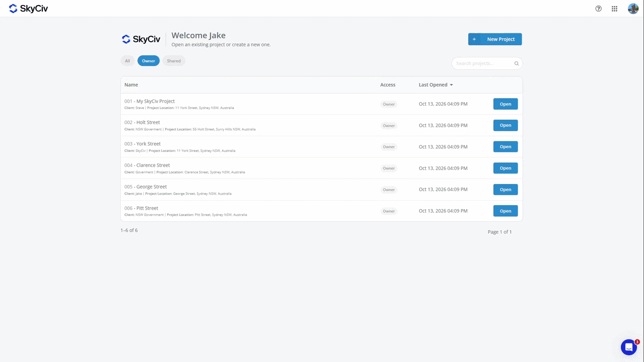Select the 004 - Clarence Street name
Viewport: 644px width, 362px height.
point(147,165)
